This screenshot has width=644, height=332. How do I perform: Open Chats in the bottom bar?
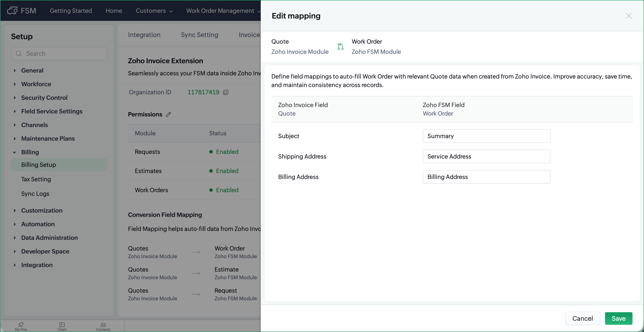62,326
